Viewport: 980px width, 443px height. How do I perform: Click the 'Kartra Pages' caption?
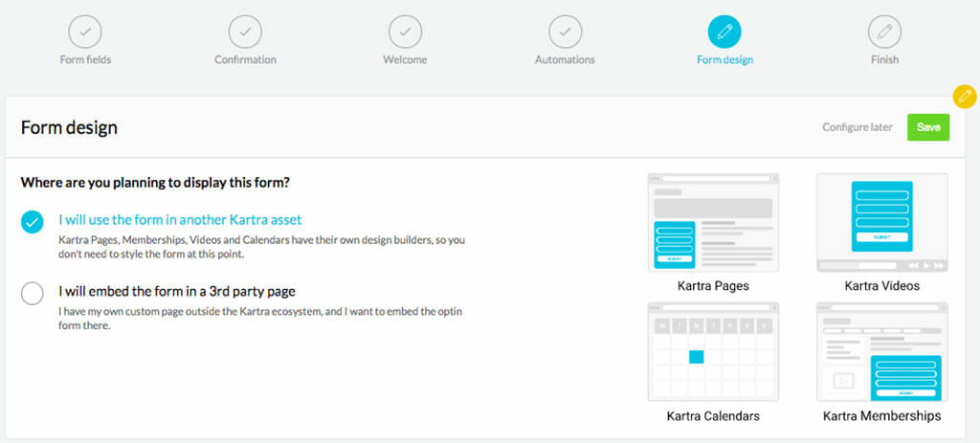point(713,286)
